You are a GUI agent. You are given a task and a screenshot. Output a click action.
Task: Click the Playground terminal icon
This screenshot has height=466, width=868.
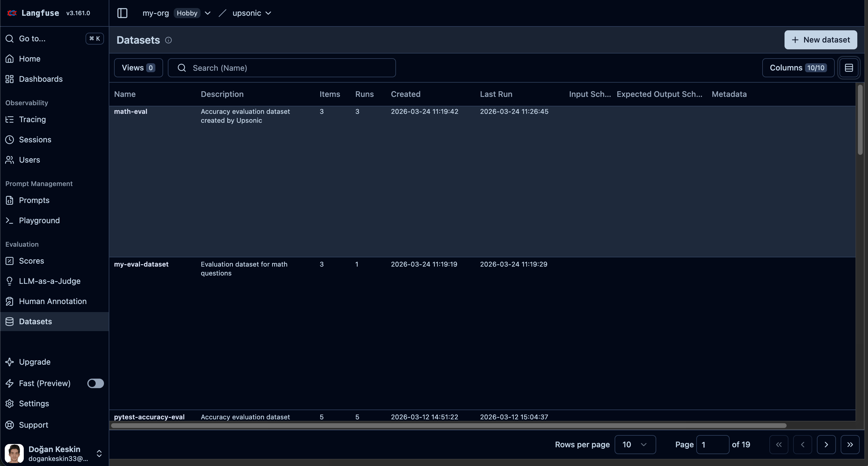tap(10, 221)
